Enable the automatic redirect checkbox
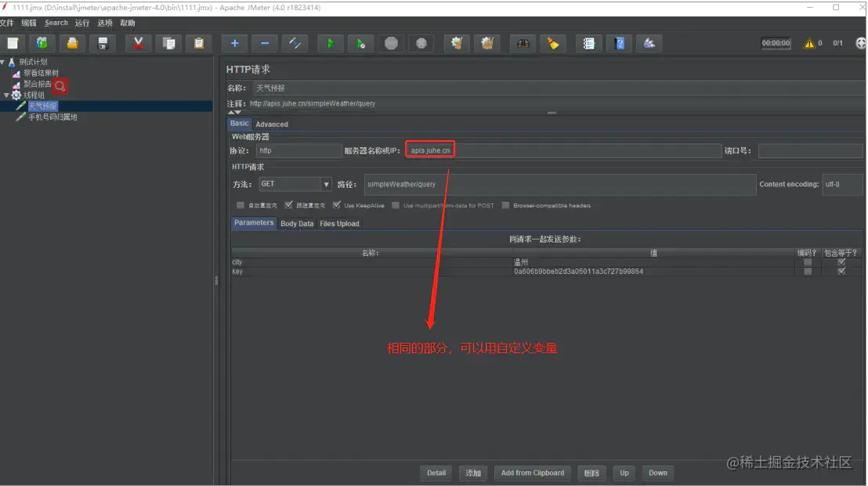This screenshot has width=868, height=486. point(241,205)
